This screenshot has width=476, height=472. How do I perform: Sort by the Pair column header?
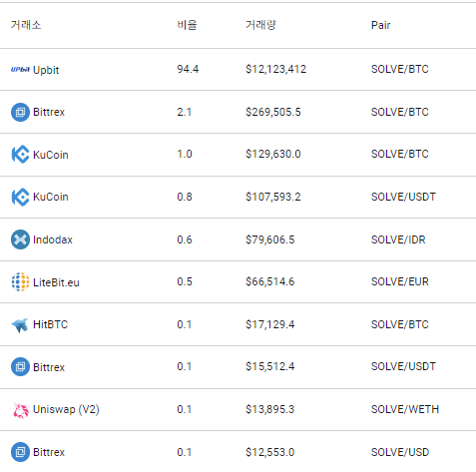click(x=380, y=25)
